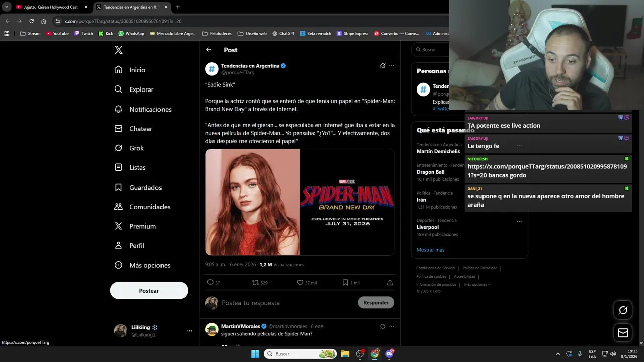The height and width of the screenshot is (362, 644).
Task: Click the Tendencias en Argentina profile avatar
Action: (212, 69)
